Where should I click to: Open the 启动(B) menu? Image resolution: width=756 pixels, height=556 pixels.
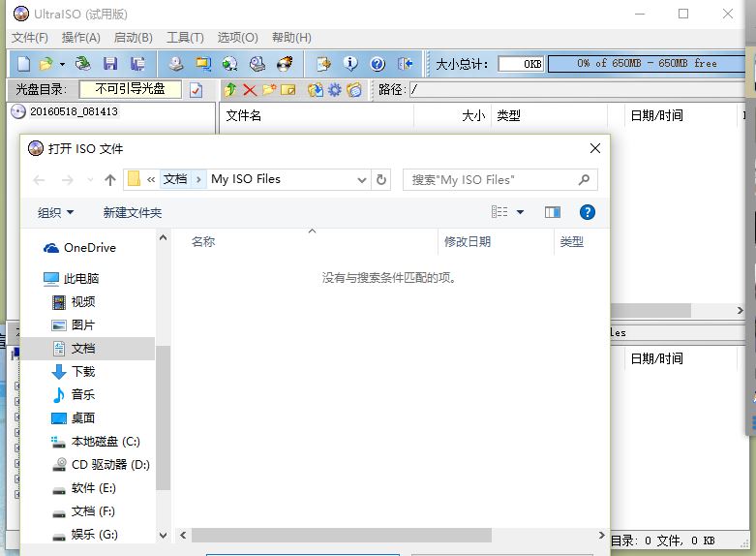pos(134,38)
